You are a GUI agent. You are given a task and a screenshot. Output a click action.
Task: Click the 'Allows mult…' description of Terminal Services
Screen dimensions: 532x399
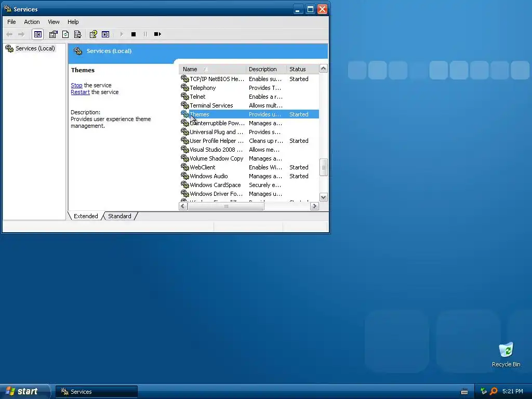(x=265, y=105)
